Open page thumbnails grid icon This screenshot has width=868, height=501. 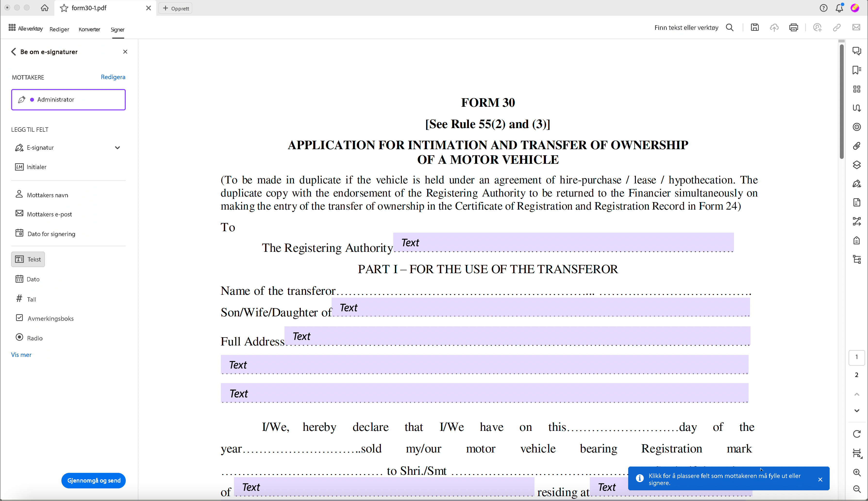[x=857, y=89]
